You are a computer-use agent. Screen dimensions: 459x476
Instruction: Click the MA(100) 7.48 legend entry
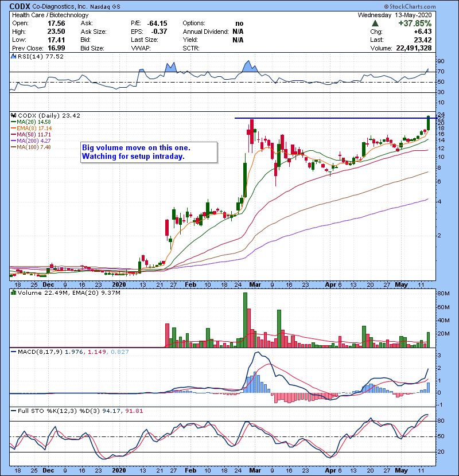tap(31, 147)
